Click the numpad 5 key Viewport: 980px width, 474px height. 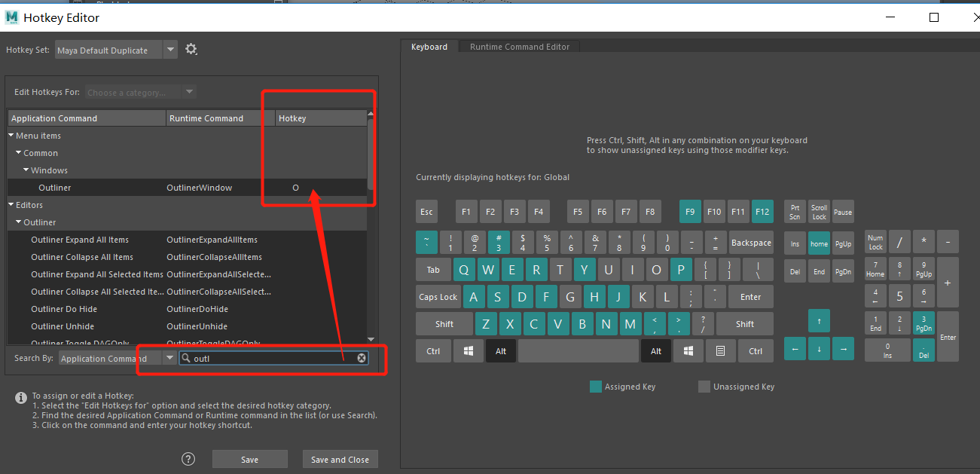coord(899,296)
